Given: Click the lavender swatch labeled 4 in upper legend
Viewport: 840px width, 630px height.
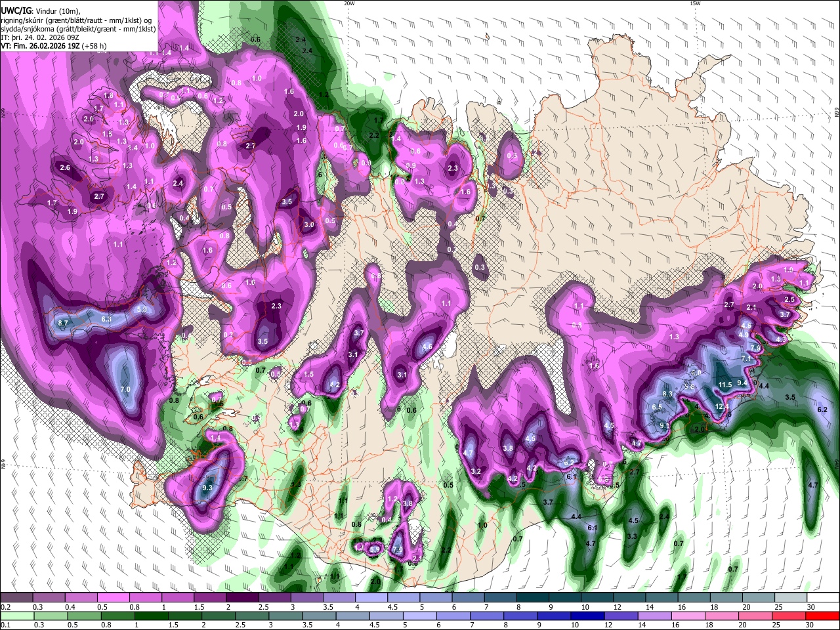Looking at the screenshot, I should [x=371, y=598].
